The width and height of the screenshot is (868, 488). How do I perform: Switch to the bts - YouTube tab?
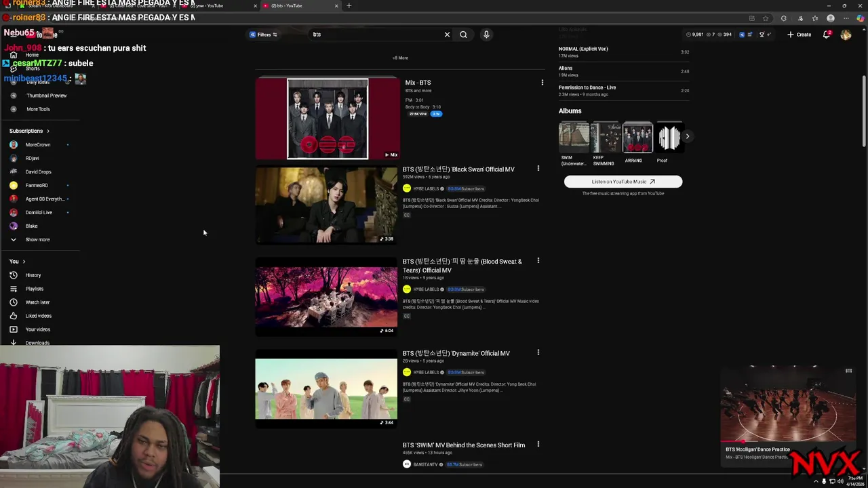pos(298,5)
